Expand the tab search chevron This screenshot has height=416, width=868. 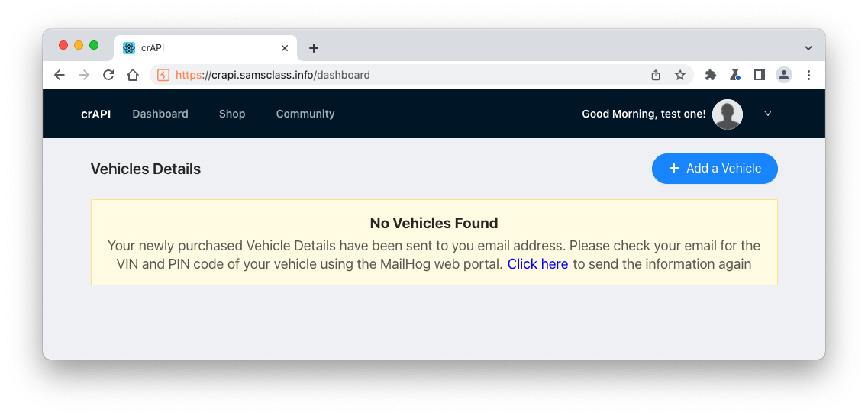pos(808,48)
